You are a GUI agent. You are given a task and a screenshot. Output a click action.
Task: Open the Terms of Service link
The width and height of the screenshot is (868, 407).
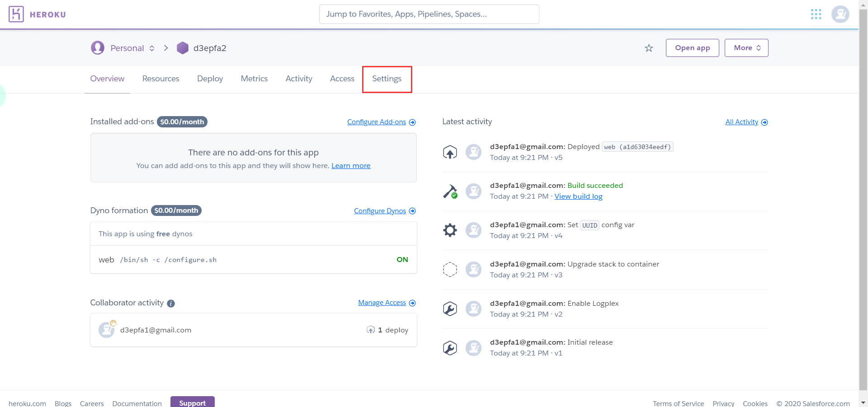click(x=678, y=403)
